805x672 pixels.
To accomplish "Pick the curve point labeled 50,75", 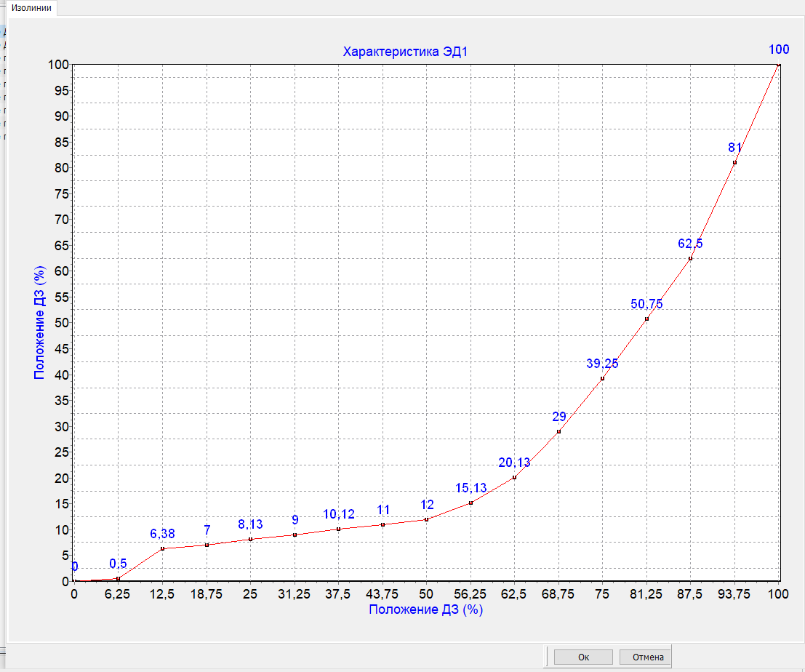I will click(646, 319).
